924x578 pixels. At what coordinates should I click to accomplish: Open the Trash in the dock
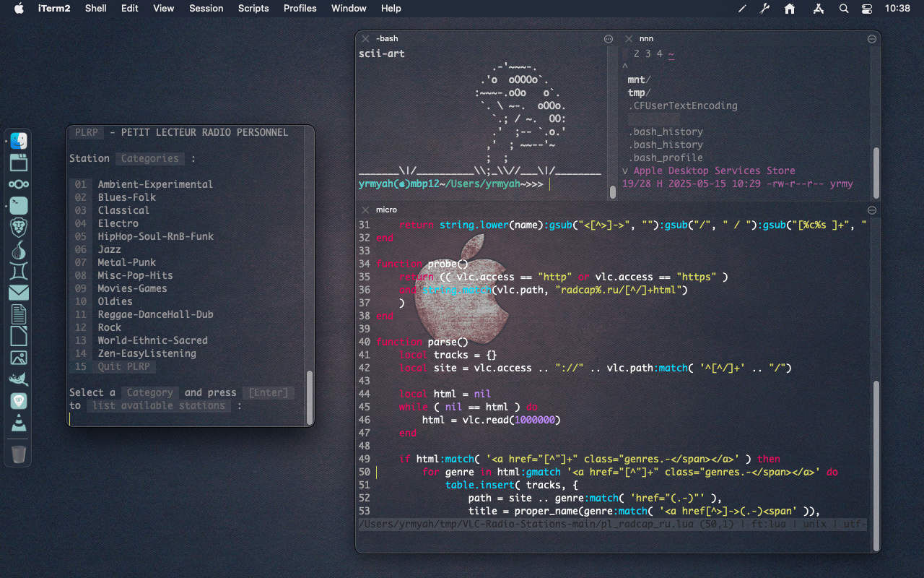pos(19,454)
